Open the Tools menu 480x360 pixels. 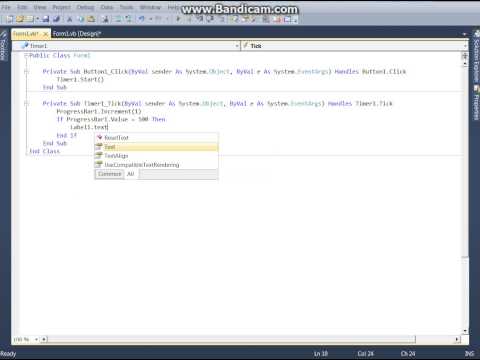click(x=126, y=7)
